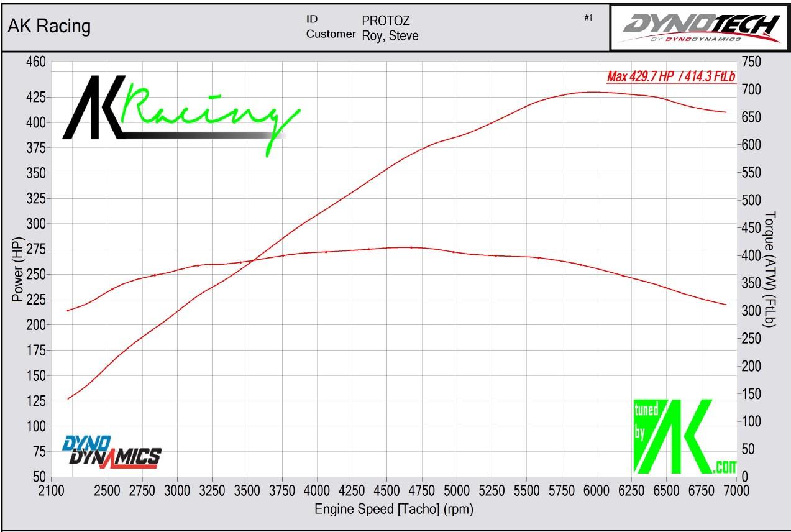Click the 5750 rpm tick label
This screenshot has height=532, width=791.
click(x=562, y=490)
